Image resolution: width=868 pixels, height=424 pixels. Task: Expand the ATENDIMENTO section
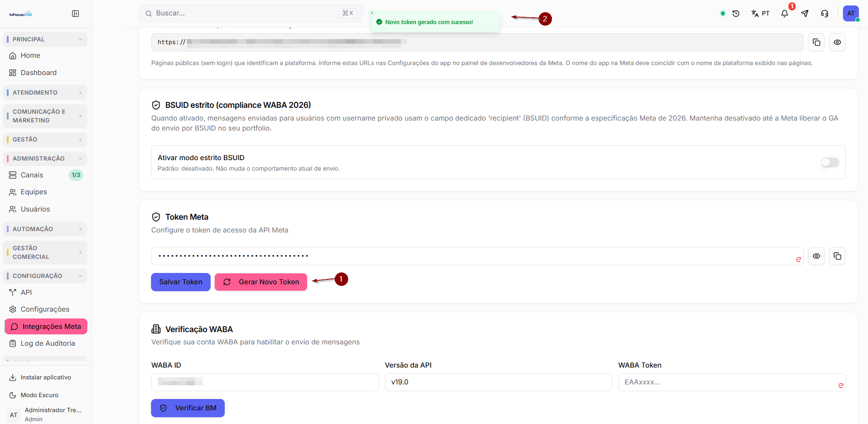[x=45, y=93]
